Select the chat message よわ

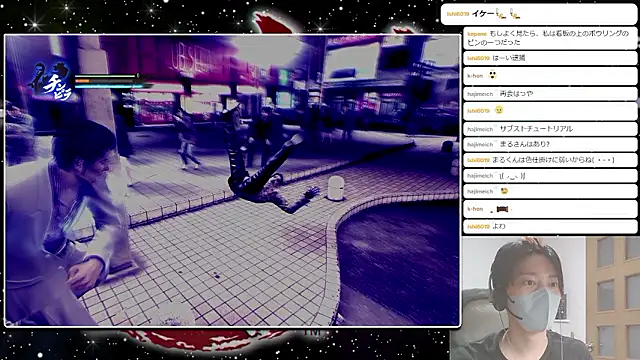550,226
